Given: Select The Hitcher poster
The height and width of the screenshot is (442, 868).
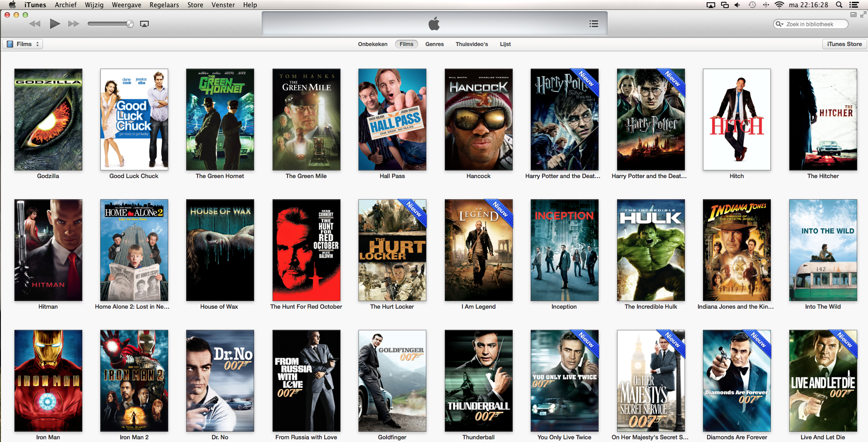Looking at the screenshot, I should [x=823, y=119].
